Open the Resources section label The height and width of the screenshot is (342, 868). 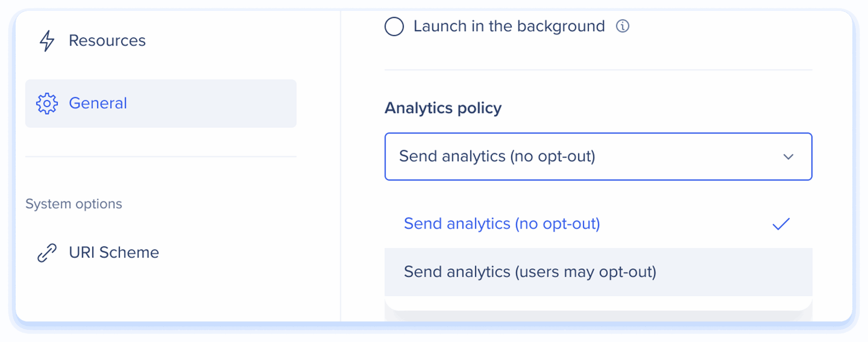point(107,41)
